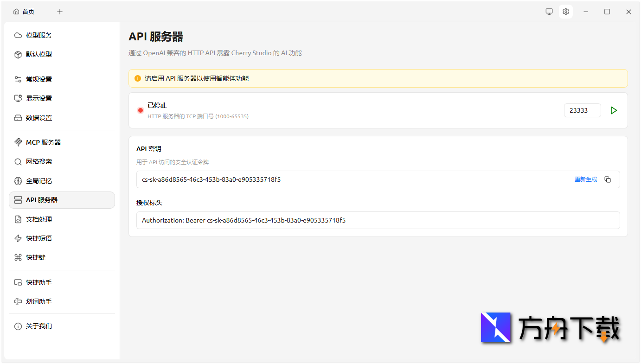Image resolution: width=641 pixels, height=364 pixels.
Task: Open the 全局记忆 settings section
Action: coord(39,180)
